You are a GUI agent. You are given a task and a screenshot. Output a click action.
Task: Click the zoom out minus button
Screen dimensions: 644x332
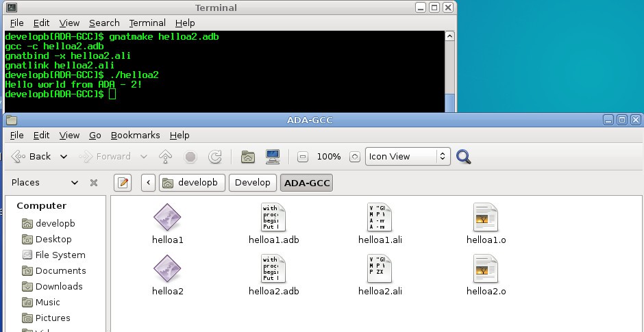(x=303, y=157)
